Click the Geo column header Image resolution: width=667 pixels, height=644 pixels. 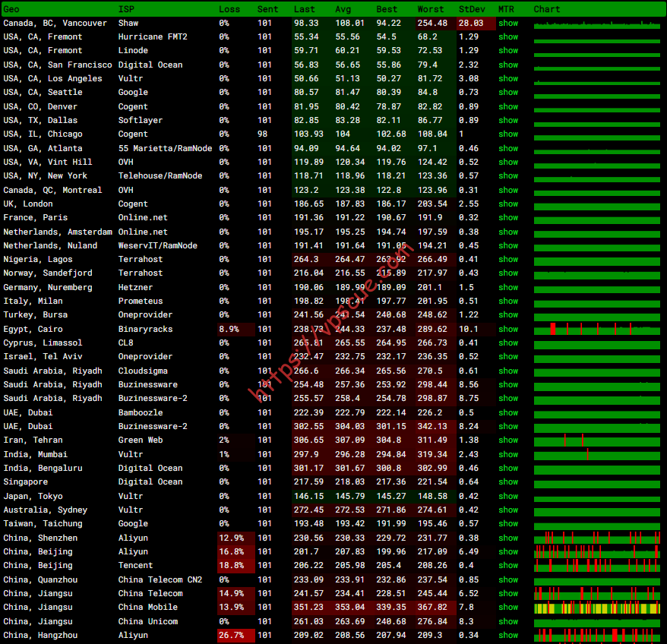pos(11,9)
